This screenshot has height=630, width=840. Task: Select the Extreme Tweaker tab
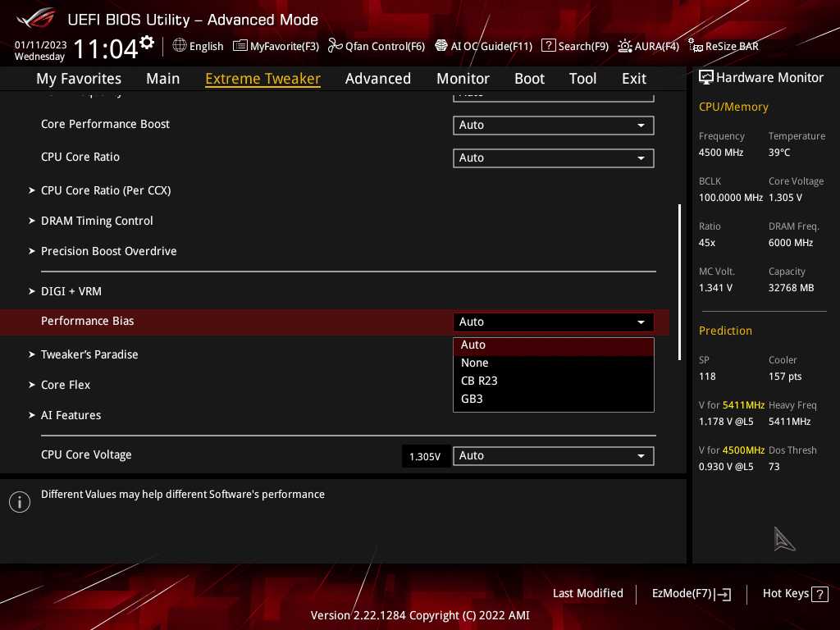(263, 79)
